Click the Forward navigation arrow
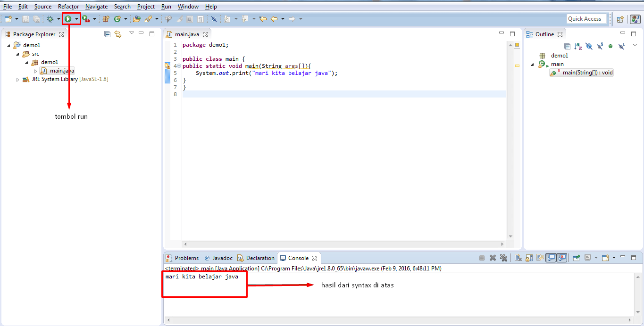Image resolution: width=644 pixels, height=326 pixels. (x=292, y=19)
